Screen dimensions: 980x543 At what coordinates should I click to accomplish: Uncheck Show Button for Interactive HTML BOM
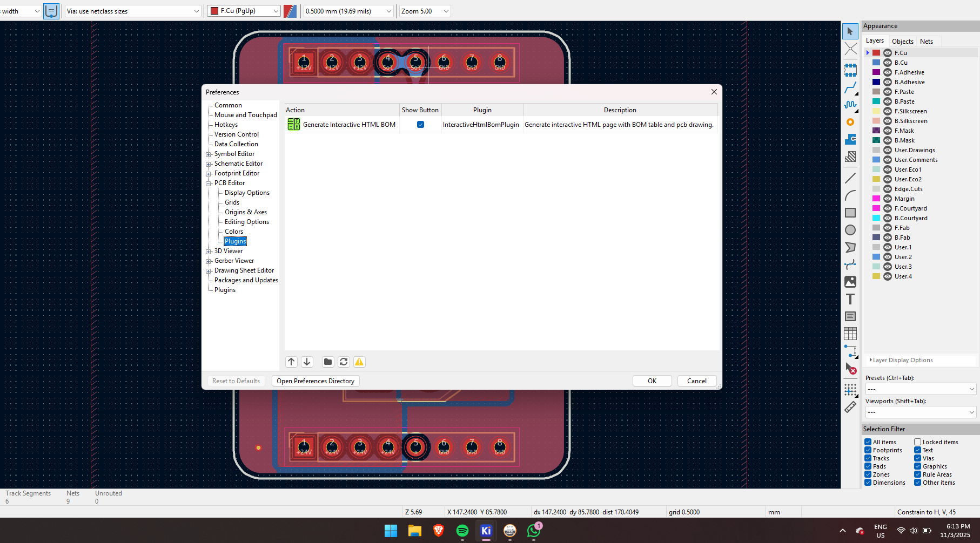point(420,125)
